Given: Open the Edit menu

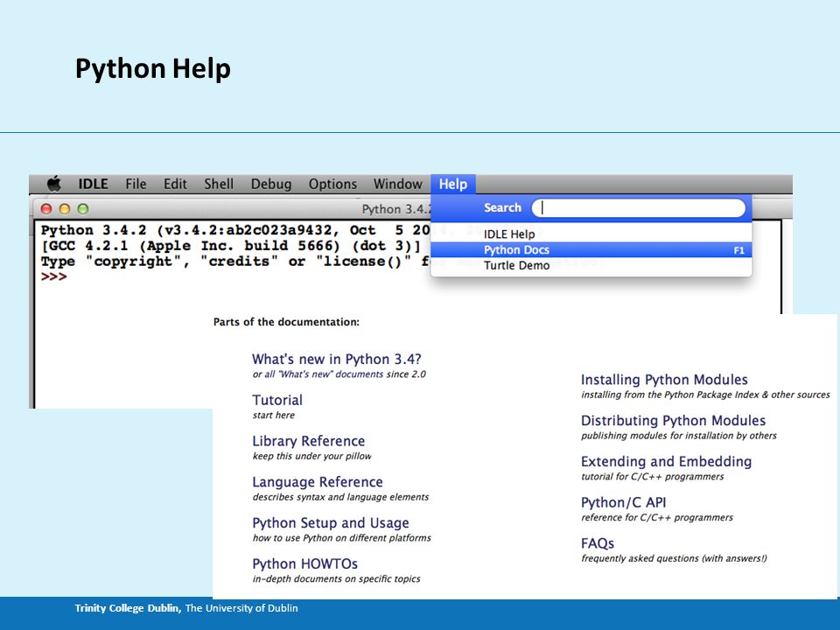Looking at the screenshot, I should coord(175,184).
